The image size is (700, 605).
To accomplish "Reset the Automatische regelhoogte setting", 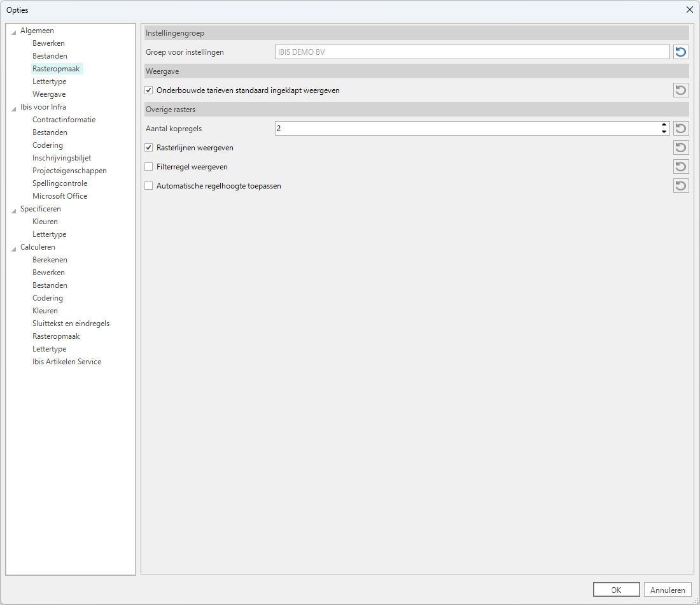I will click(681, 186).
